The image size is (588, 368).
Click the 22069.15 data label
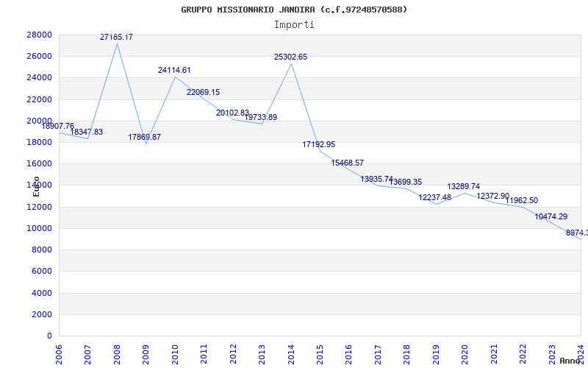click(x=204, y=93)
